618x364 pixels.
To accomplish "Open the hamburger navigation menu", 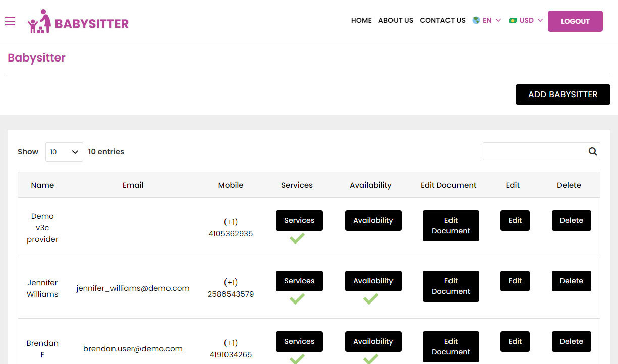I will pos(10,21).
